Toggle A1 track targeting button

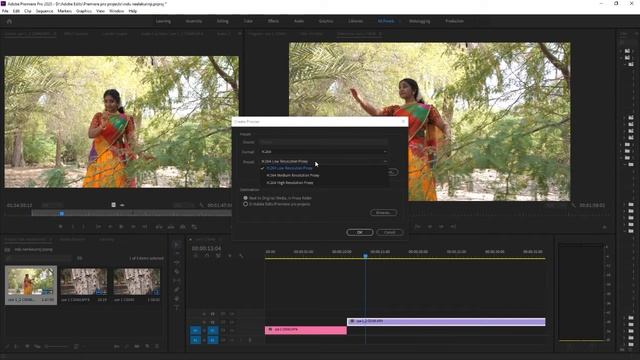click(x=213, y=340)
